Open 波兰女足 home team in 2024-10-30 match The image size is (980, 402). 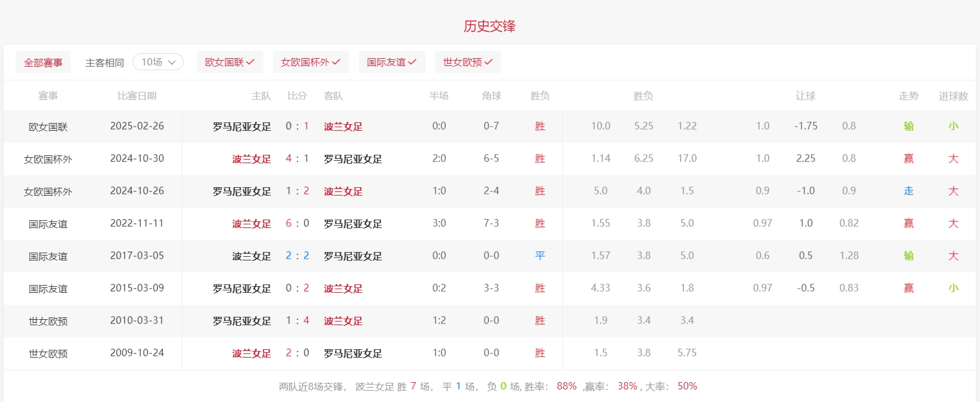tap(251, 159)
